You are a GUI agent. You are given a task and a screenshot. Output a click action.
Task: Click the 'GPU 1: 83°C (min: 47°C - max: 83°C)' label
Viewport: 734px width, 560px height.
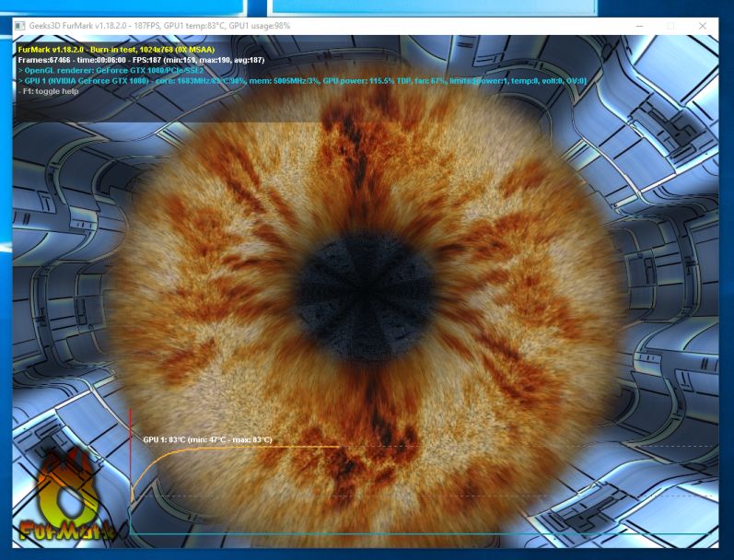207,439
